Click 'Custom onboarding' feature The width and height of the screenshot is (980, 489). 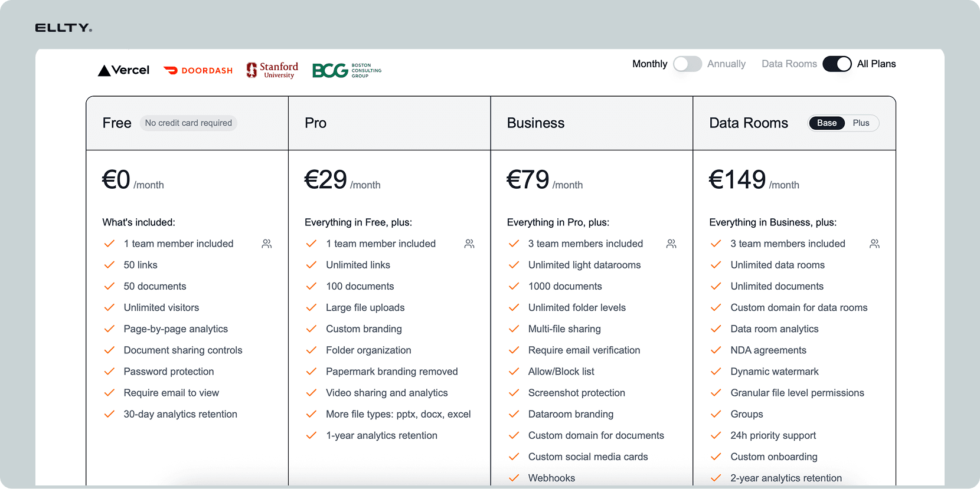[x=774, y=457]
